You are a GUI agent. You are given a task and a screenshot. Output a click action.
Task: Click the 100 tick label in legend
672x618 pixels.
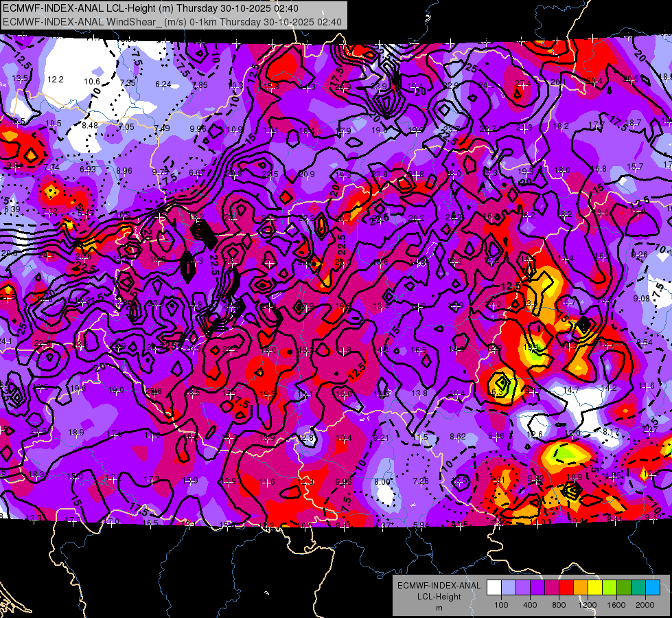(501, 605)
